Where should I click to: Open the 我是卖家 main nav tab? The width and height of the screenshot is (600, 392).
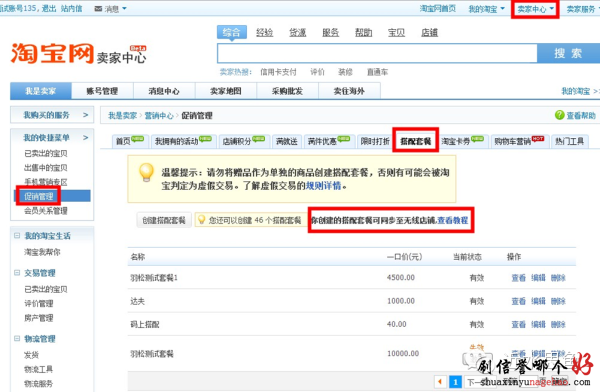point(41,91)
